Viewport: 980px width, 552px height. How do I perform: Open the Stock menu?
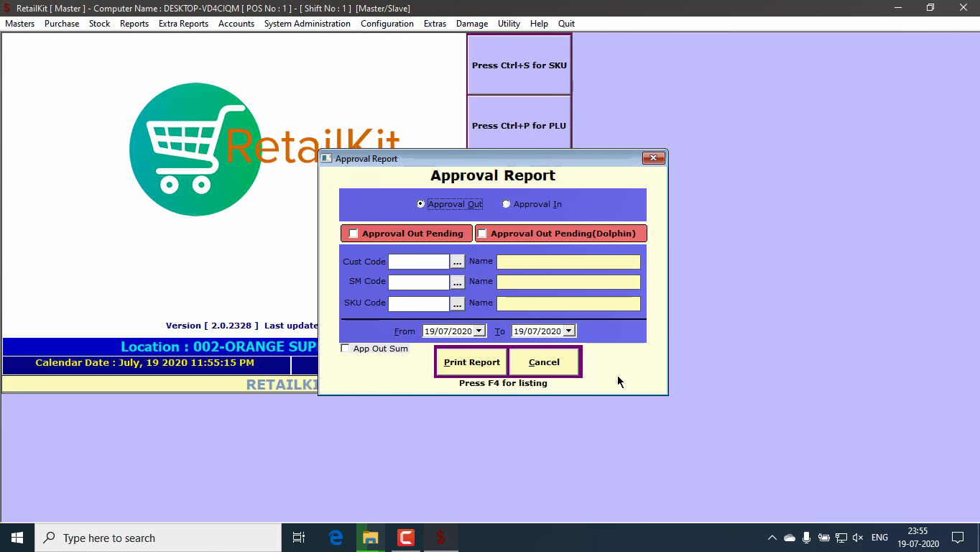coord(99,24)
